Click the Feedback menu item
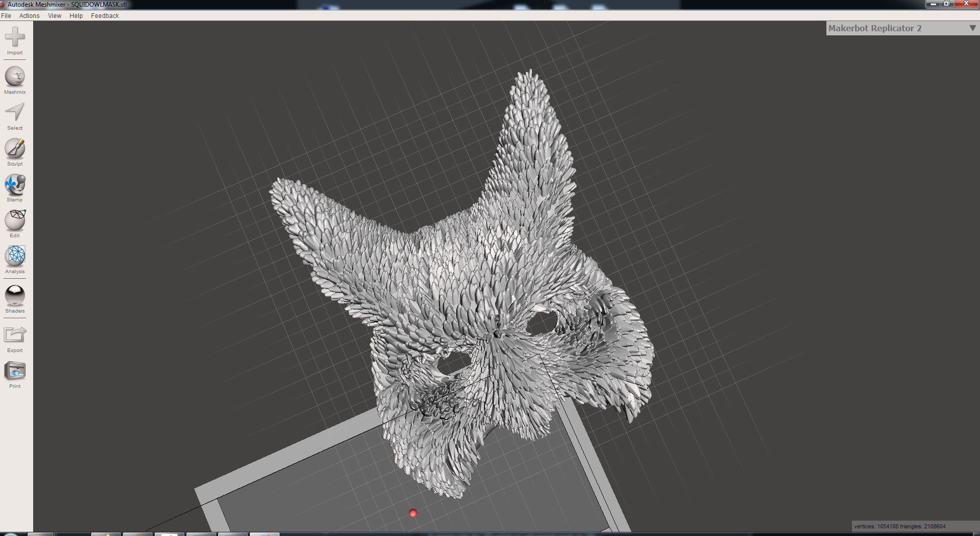The image size is (980, 536). tap(104, 16)
